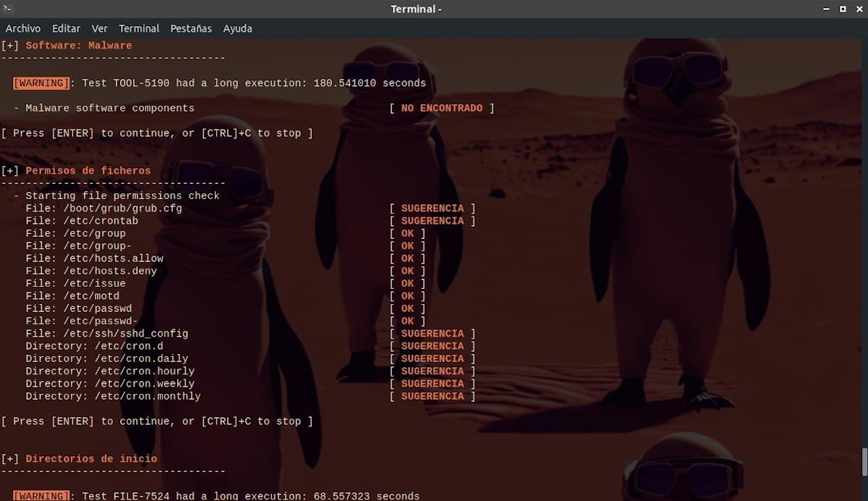The height and width of the screenshot is (501, 868).
Task: Minimize the Terminal window
Action: coord(827,9)
